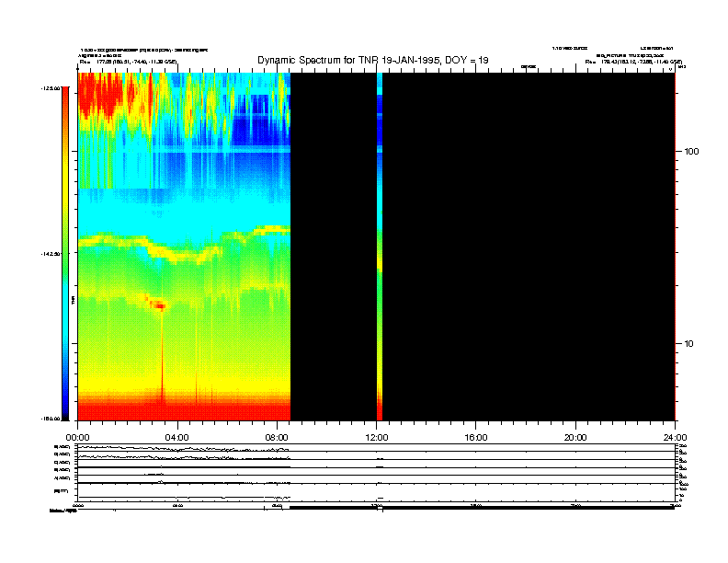Click the -142.50 color bar label

tap(51, 254)
